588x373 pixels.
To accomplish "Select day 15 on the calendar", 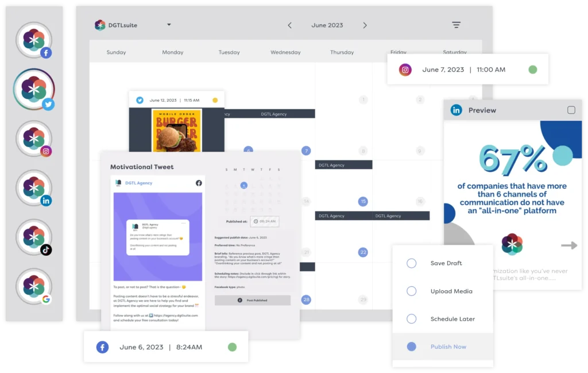I will click(363, 202).
